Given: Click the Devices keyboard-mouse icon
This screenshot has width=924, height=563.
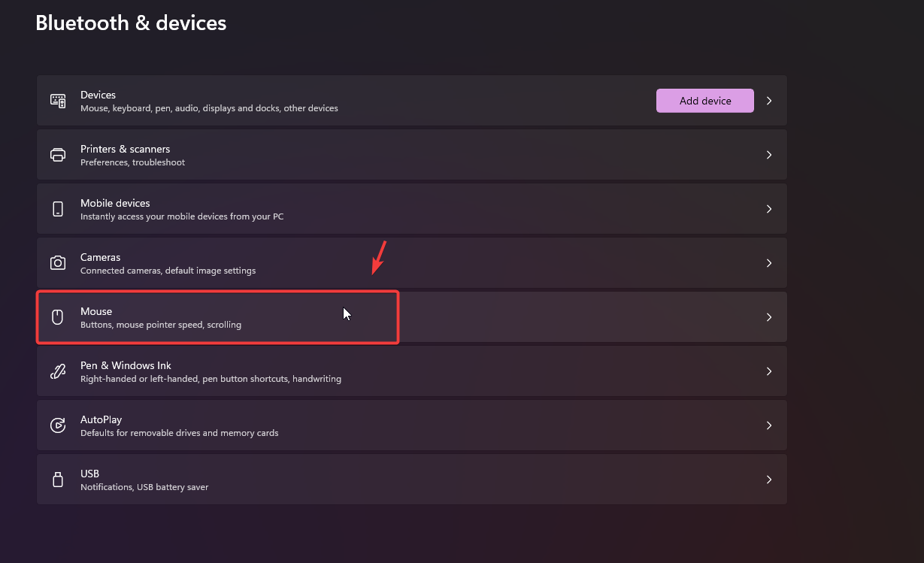Looking at the screenshot, I should point(58,101).
